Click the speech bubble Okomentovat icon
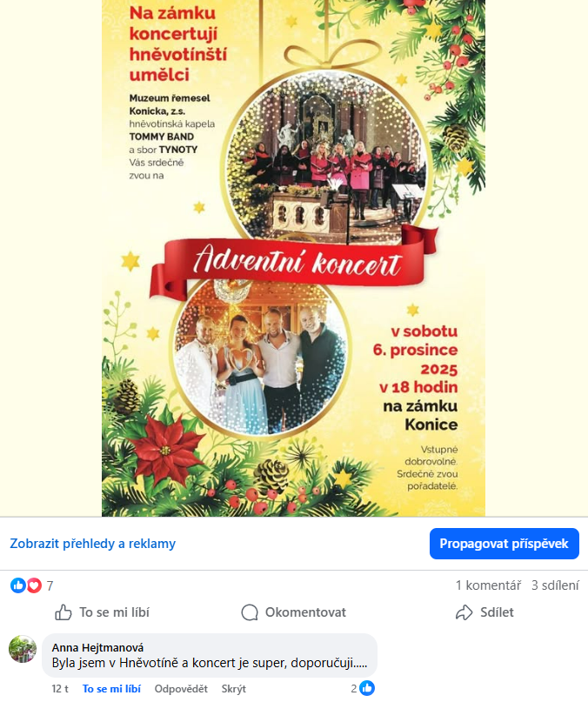The height and width of the screenshot is (702, 588). [x=250, y=612]
